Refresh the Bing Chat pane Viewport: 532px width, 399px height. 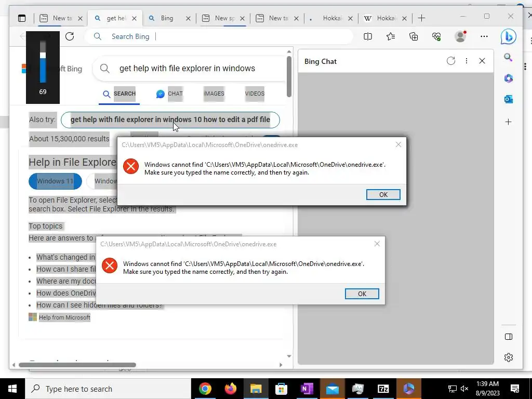click(x=450, y=61)
